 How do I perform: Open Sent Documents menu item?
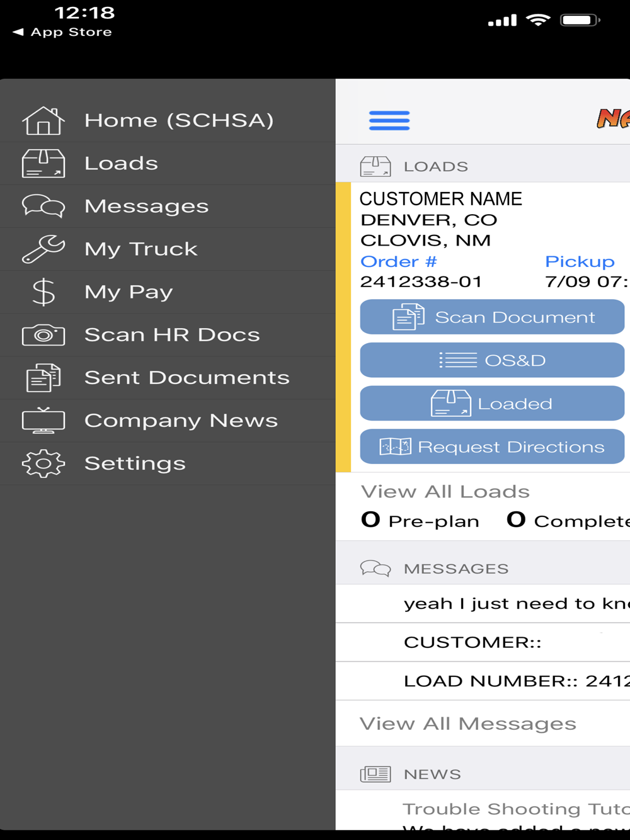168,378
